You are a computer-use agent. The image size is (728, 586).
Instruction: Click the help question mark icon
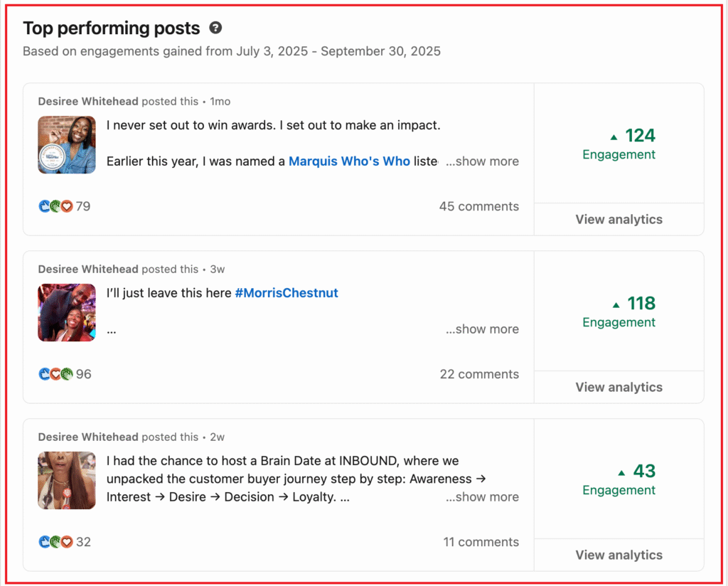pos(215,28)
